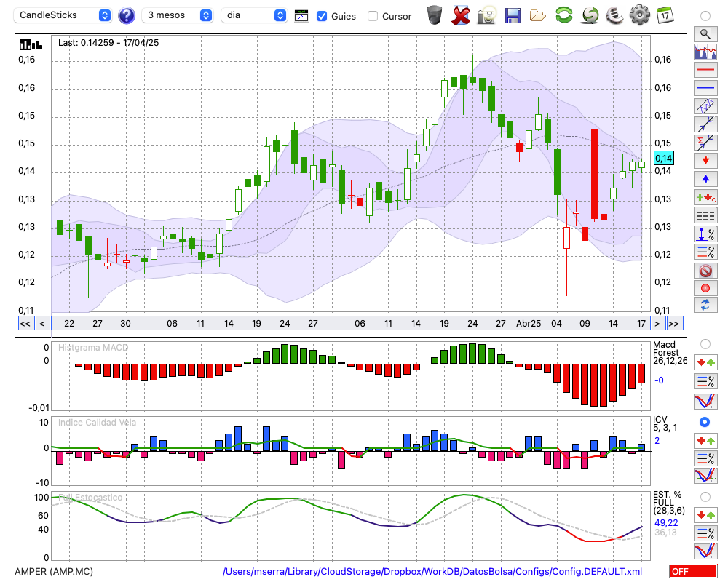Click the EST. % FULL (28,3,6) label
The height and width of the screenshot is (582, 728).
tap(669, 502)
